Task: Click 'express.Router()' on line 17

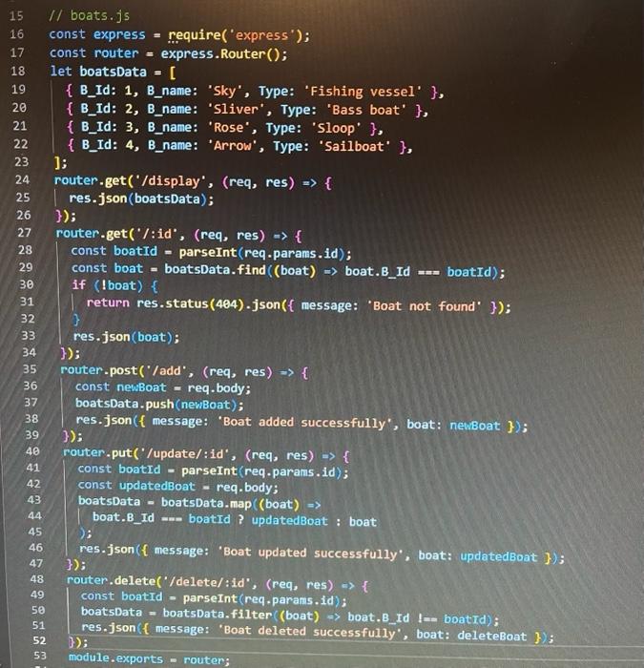Action: (x=224, y=54)
